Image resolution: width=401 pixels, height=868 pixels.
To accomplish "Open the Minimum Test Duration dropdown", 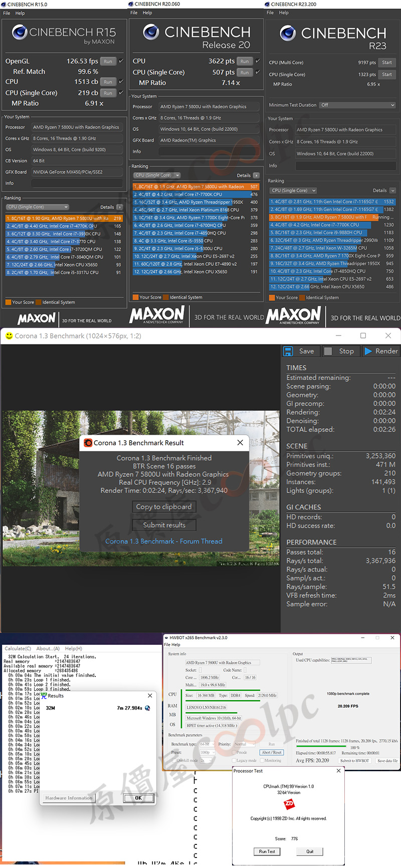I will 357,105.
